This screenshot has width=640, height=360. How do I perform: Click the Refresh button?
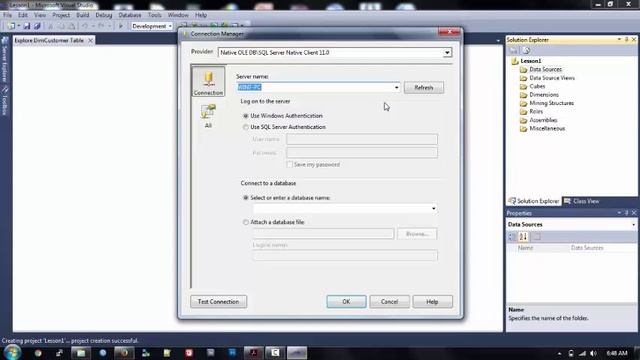(424, 88)
